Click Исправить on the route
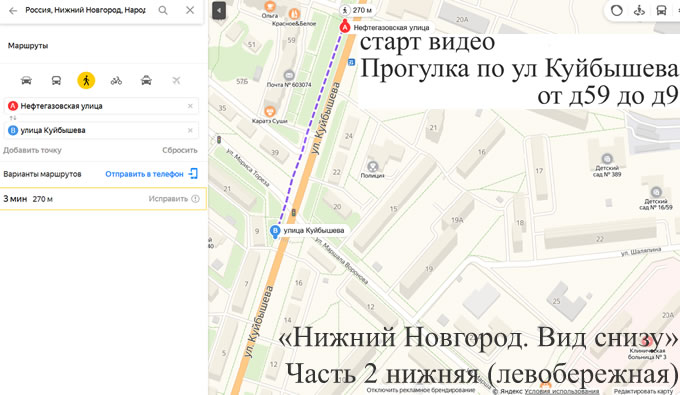The image size is (680, 395). coord(168,199)
